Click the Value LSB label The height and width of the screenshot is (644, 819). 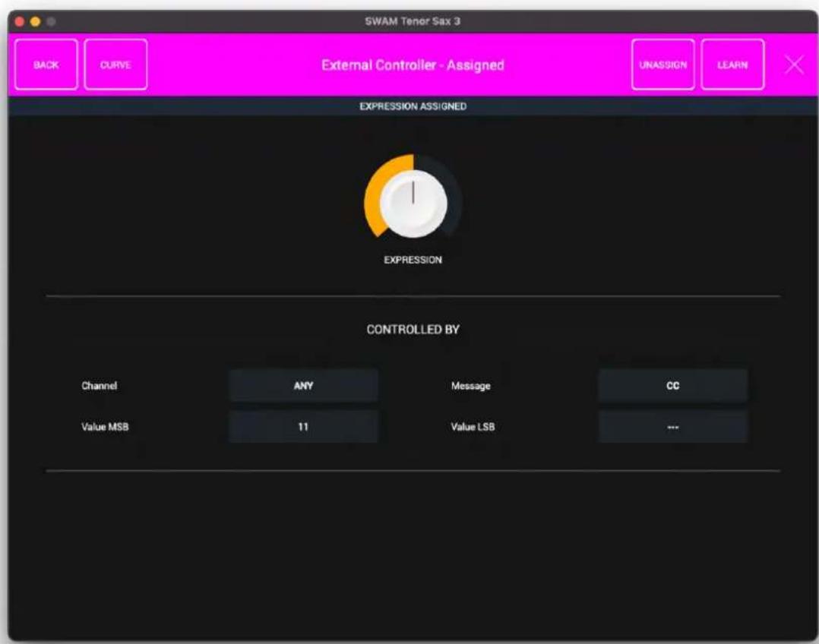tap(473, 427)
